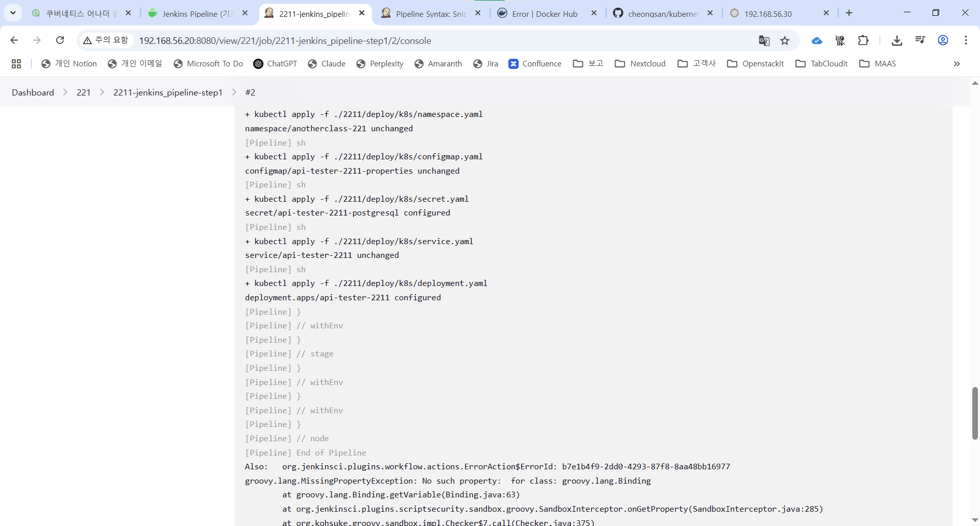Open the Amaranth bookmark
Viewport: 980px width, 526px height.
(438, 64)
